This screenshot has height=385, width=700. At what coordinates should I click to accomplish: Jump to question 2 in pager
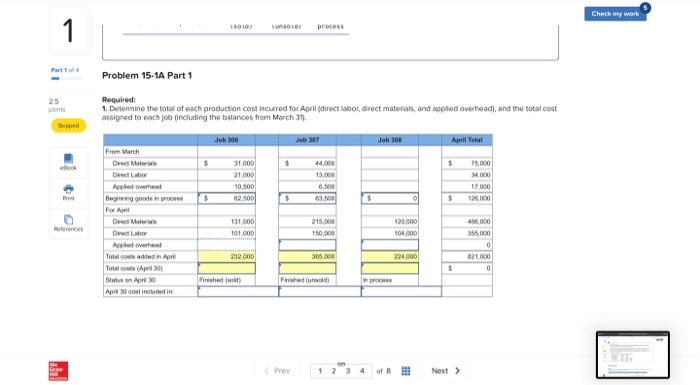(x=333, y=371)
